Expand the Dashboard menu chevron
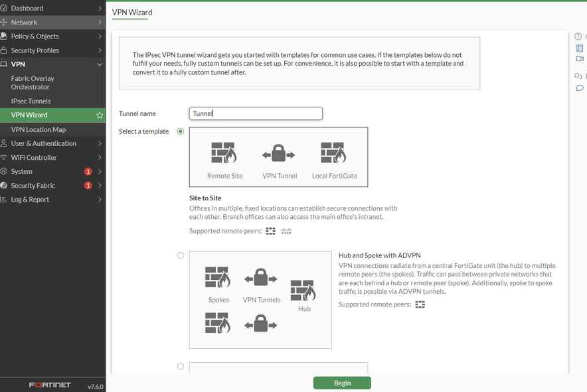The image size is (587, 392). click(x=100, y=8)
